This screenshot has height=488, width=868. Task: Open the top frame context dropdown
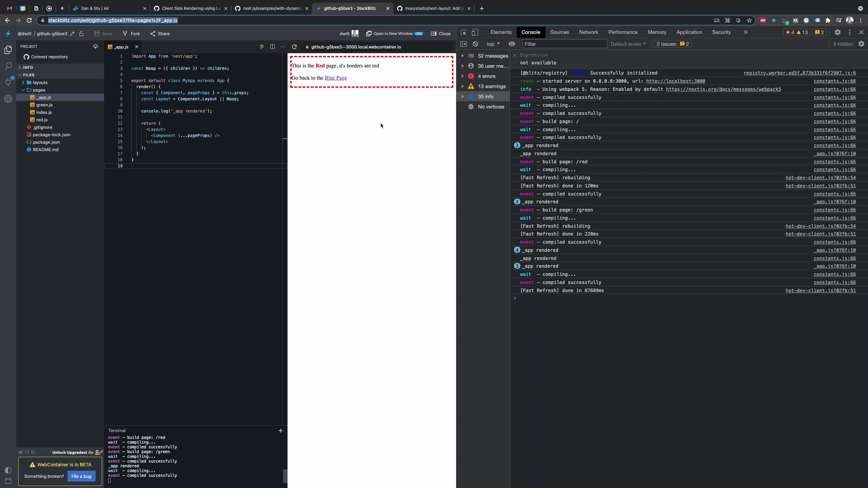493,44
